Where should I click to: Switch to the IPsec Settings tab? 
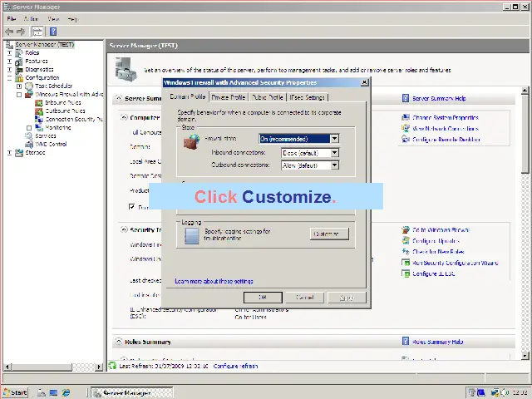click(308, 97)
